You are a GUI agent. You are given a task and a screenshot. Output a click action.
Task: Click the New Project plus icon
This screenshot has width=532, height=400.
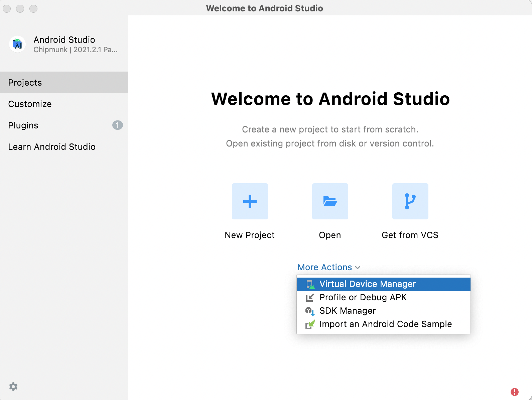250,201
